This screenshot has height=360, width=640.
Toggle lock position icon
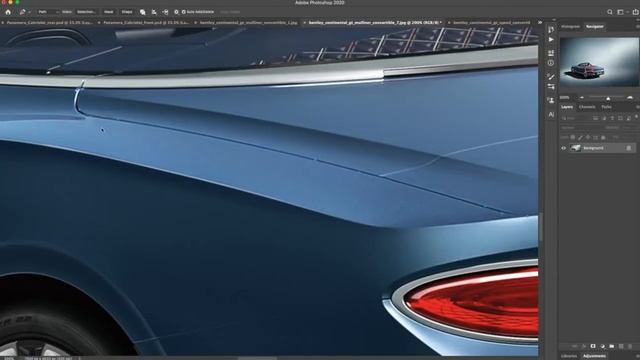click(x=588, y=138)
